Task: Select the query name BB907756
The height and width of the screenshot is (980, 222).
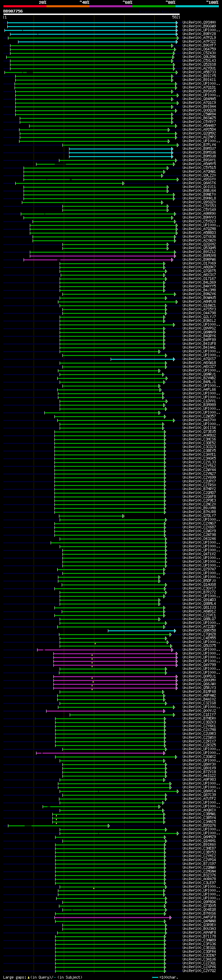Action: coord(13,11)
